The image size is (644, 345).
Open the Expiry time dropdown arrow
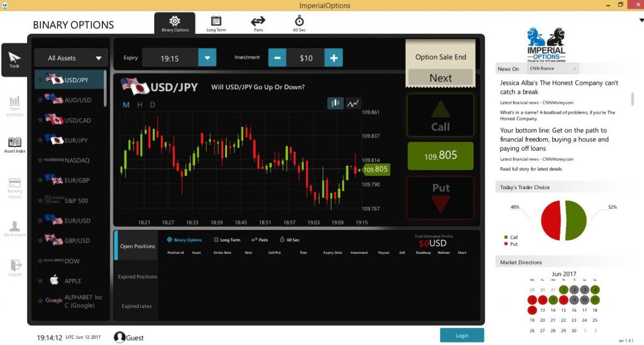pyautogui.click(x=207, y=58)
